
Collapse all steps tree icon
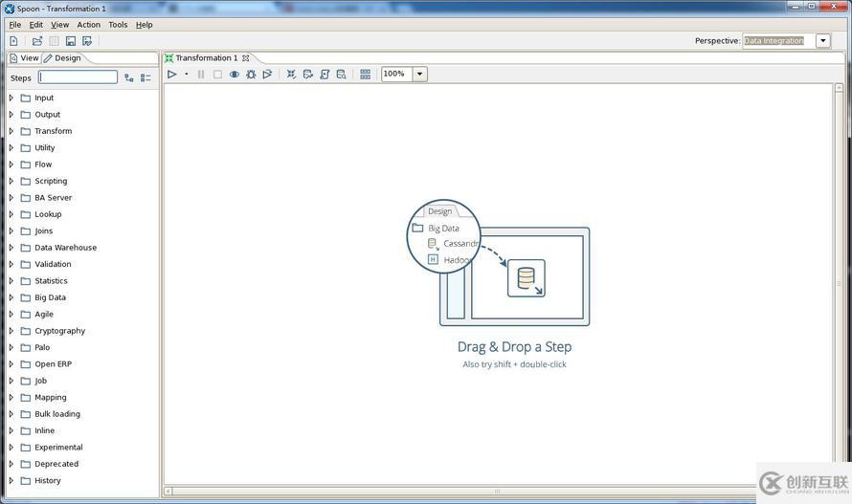(146, 77)
